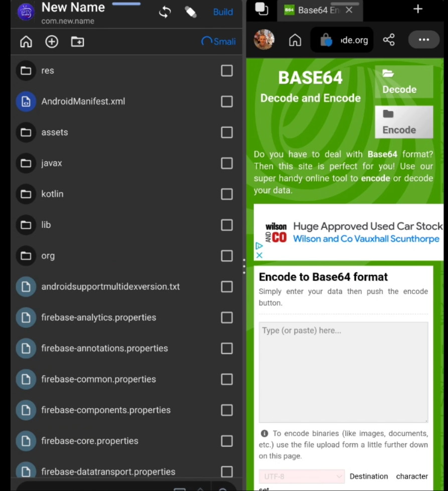
Task: Tick the kotlin folder checkbox
Action: 227,194
